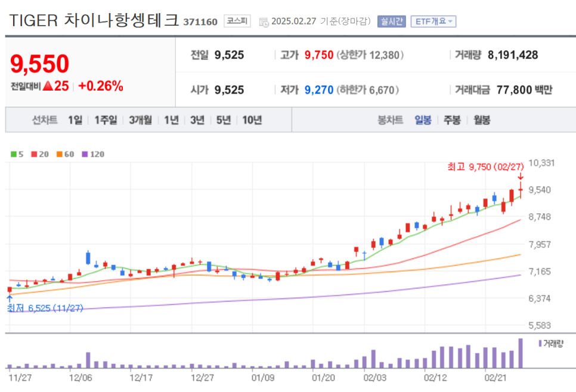Click the current price 9,550
Image resolution: width=576 pixels, height=392 pixels.
click(x=40, y=64)
